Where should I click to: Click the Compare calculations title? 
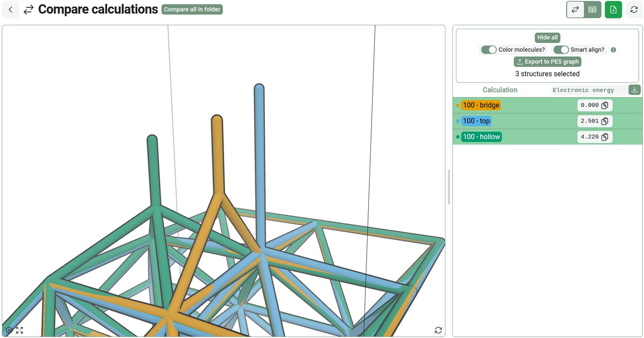point(98,9)
